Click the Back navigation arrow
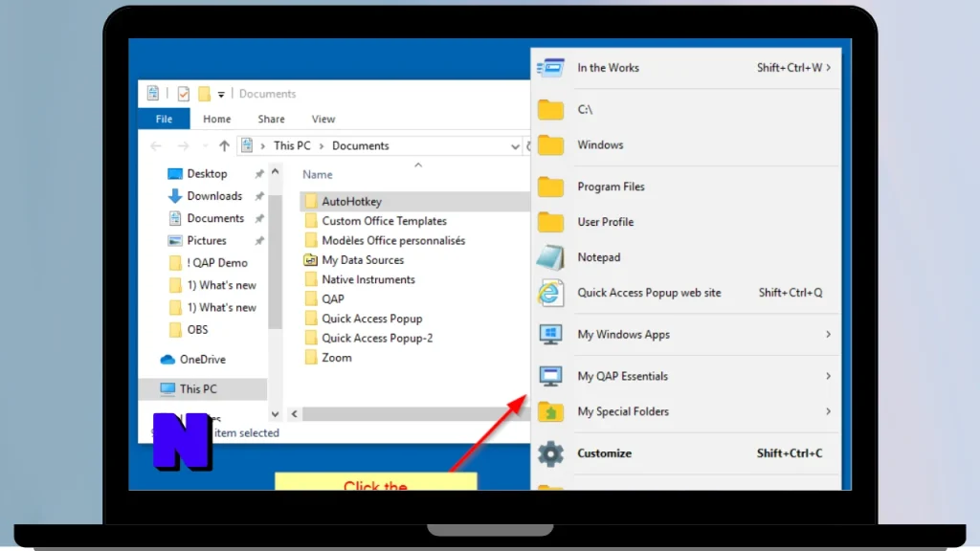The image size is (980, 551). pos(156,145)
